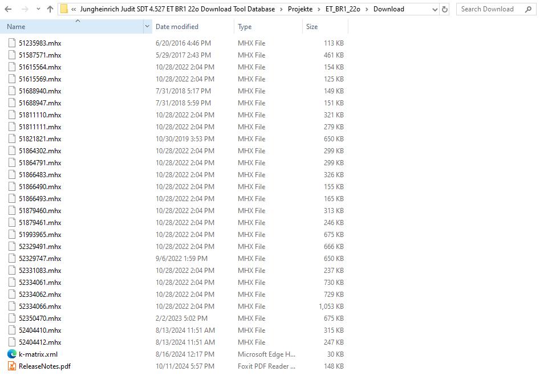This screenshot has height=392, width=544.
Task: Click the Forward navigation arrow
Action: (x=25, y=9)
